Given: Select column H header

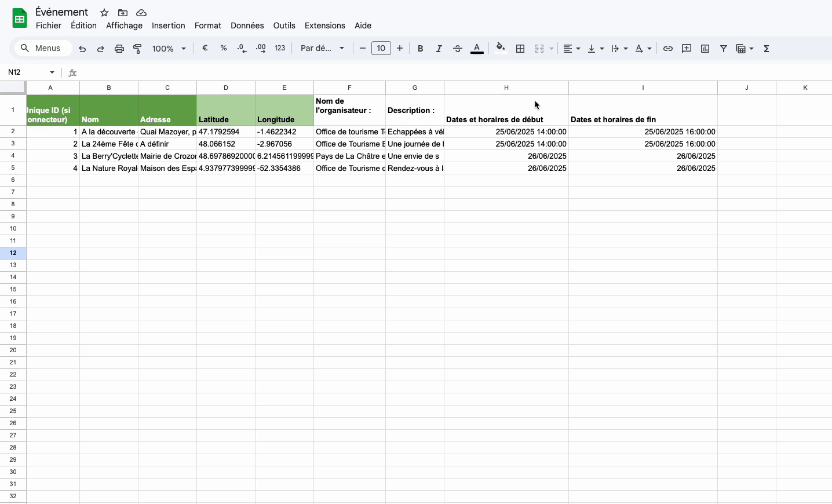Looking at the screenshot, I should [x=506, y=87].
